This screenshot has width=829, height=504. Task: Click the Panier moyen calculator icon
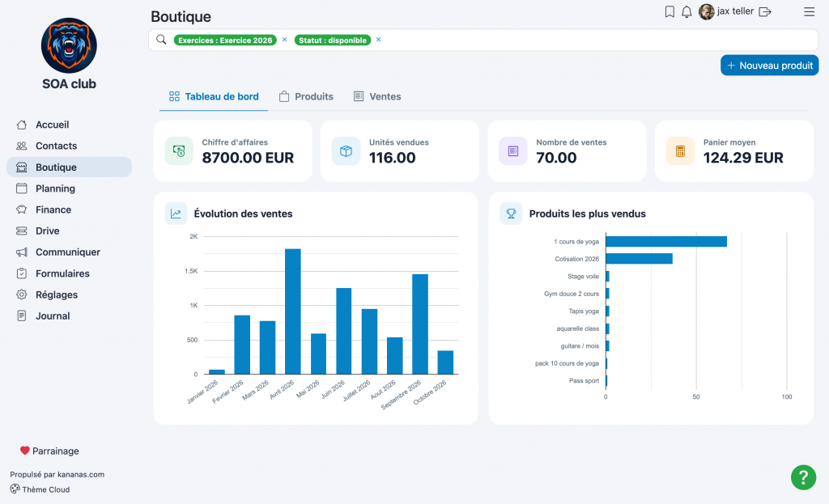tap(680, 151)
